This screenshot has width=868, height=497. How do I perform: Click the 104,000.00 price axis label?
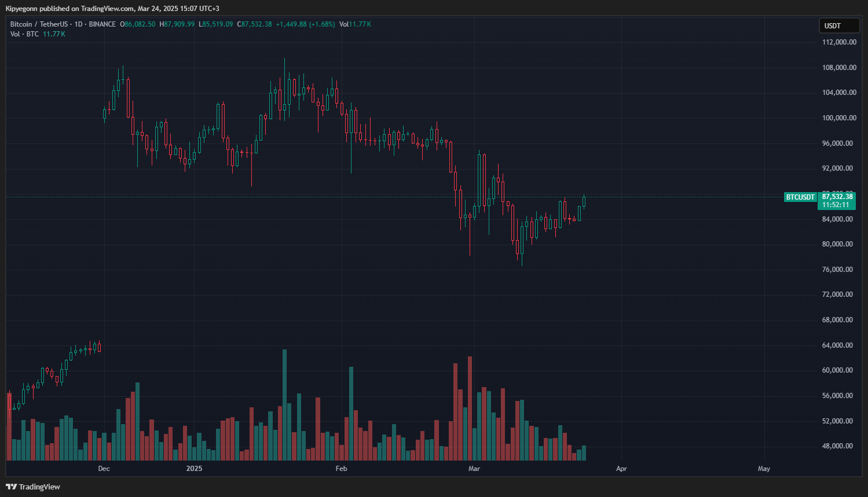[839, 93]
